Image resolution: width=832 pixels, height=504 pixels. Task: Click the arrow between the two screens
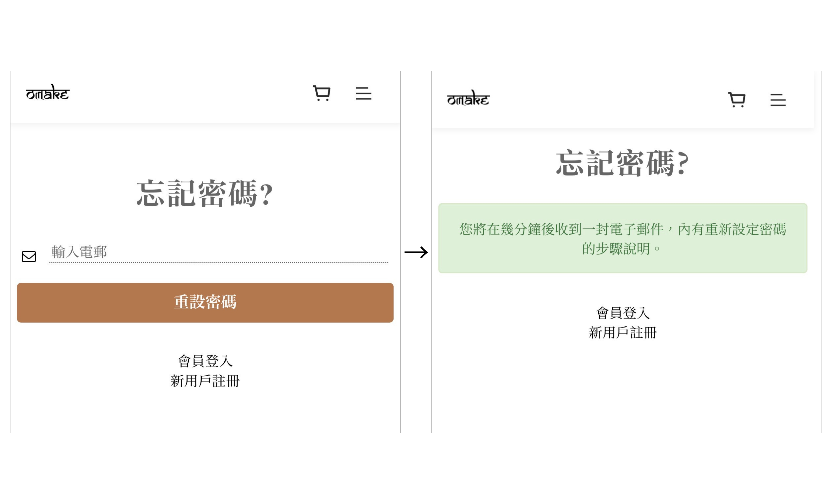coord(416,252)
